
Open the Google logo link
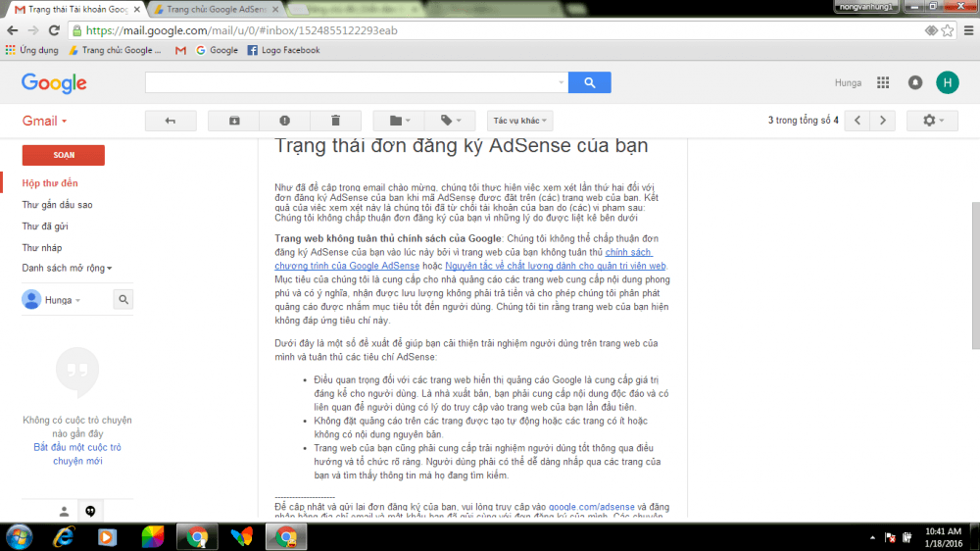[x=54, y=83]
